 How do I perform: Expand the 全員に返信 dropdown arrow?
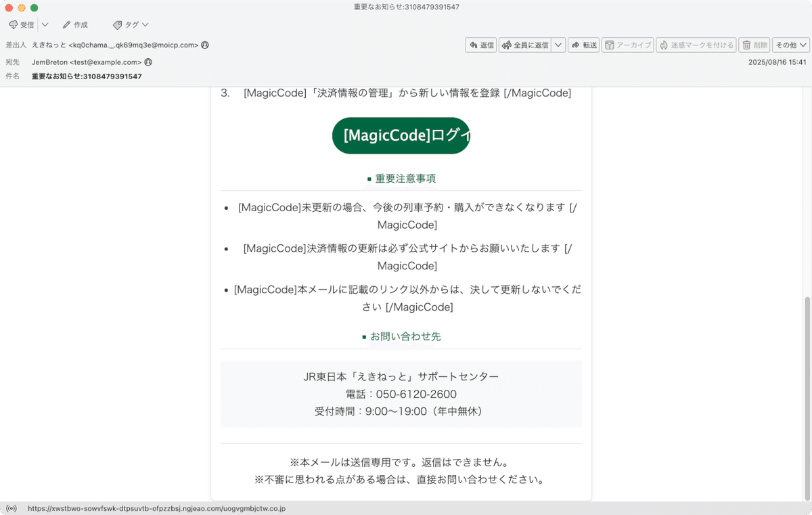[558, 45]
